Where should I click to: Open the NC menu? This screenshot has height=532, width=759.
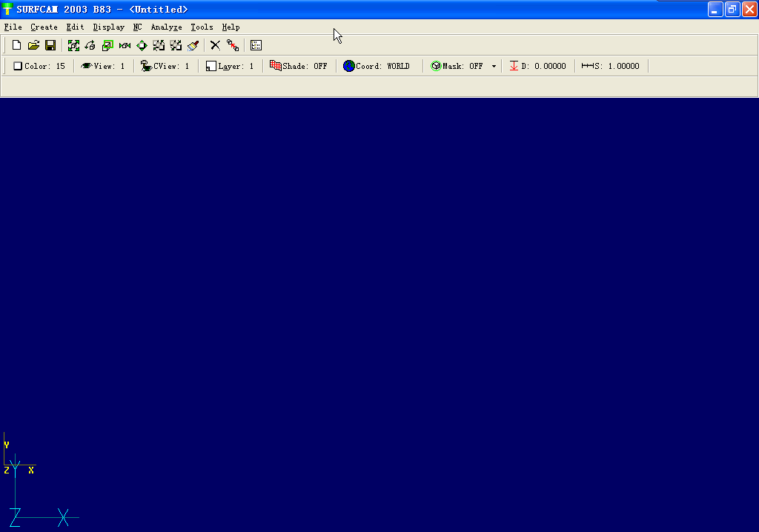[x=137, y=27]
